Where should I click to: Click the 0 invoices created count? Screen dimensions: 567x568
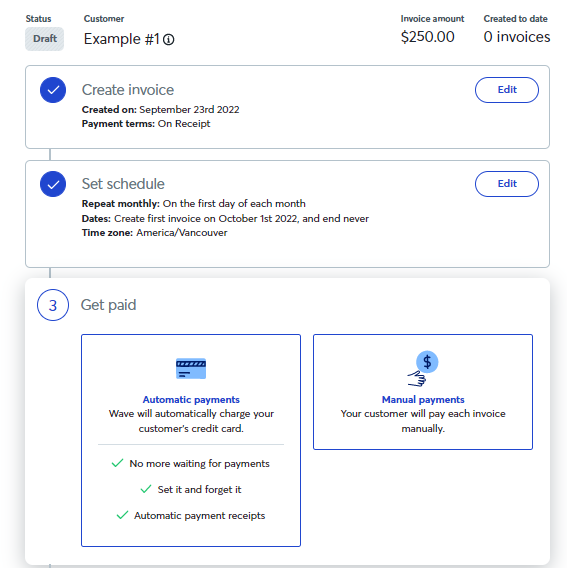tap(517, 37)
